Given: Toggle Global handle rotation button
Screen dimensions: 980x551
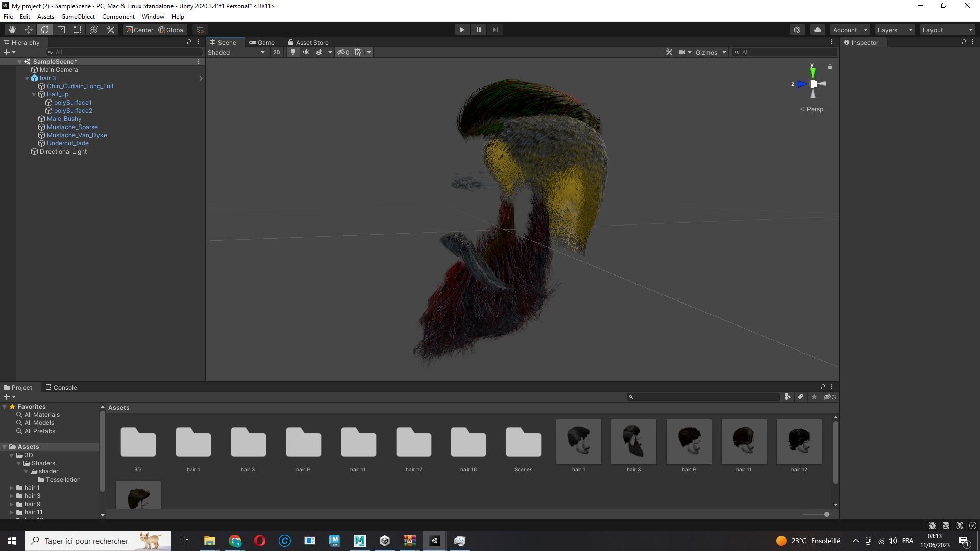Looking at the screenshot, I should pos(171,30).
